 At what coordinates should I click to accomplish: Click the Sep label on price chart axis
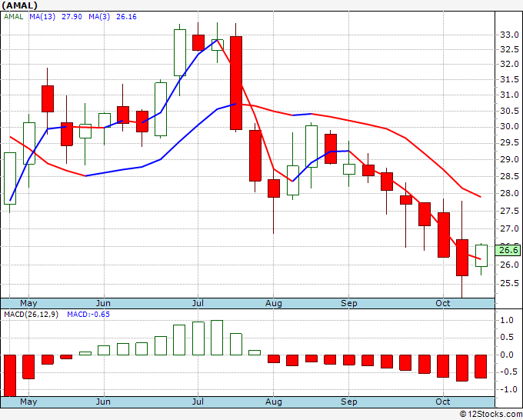[x=349, y=303]
